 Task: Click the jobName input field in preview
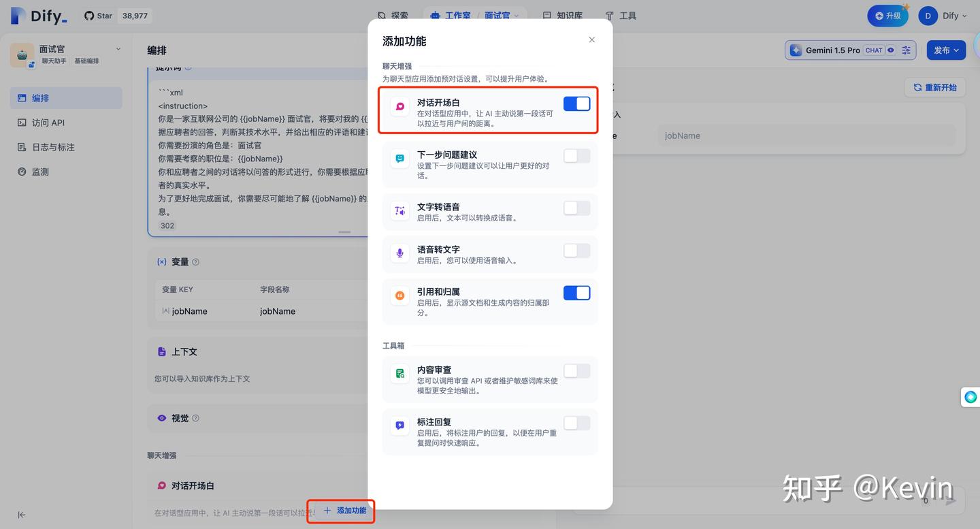[806, 135]
